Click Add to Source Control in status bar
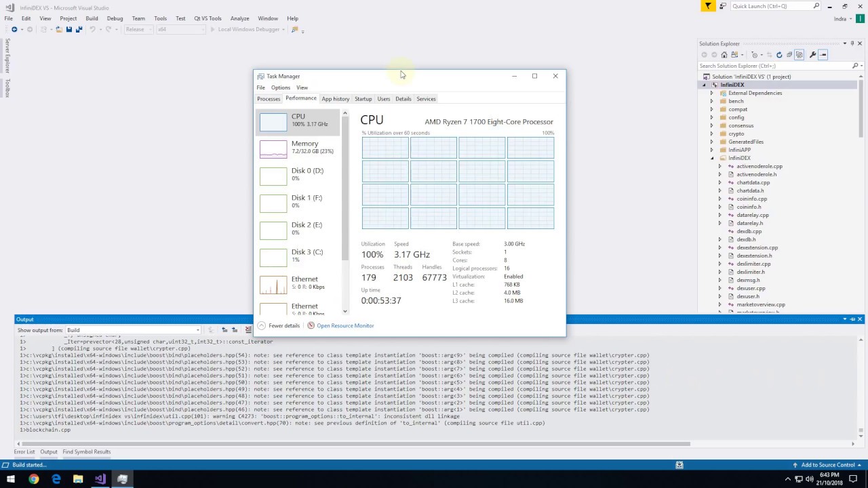 (x=828, y=465)
